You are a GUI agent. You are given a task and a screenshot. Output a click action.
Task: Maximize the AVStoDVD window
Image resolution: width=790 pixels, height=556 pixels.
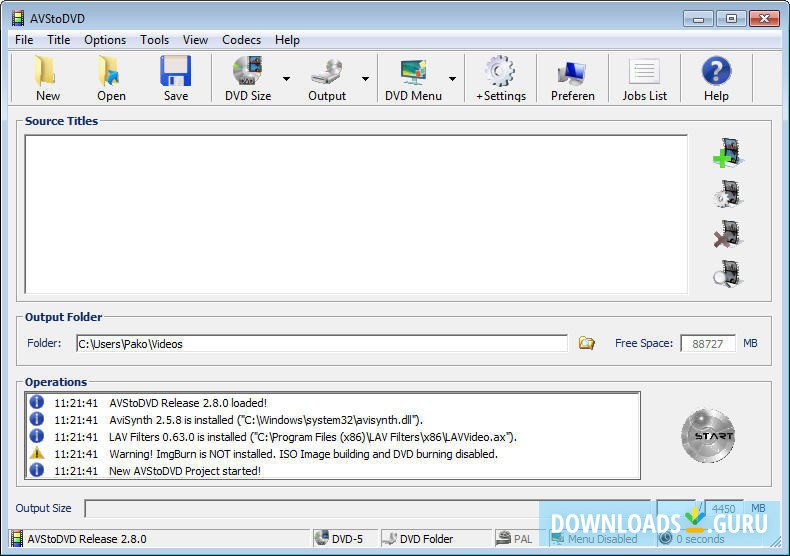[x=731, y=19]
